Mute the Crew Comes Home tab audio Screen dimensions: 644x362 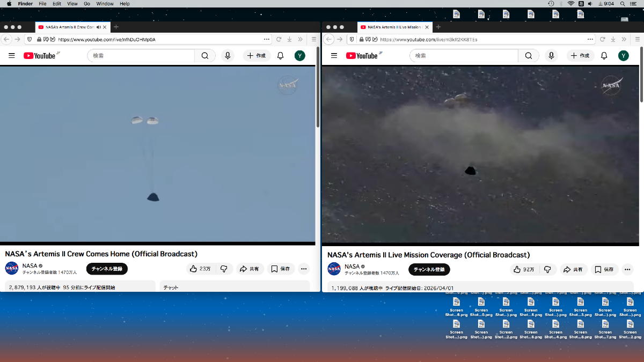pyautogui.click(x=98, y=27)
